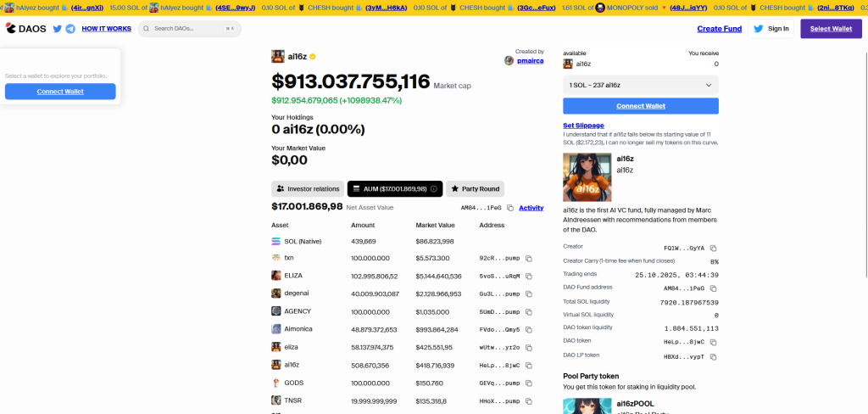
Task: Click the degenai token icon
Action: click(275, 294)
